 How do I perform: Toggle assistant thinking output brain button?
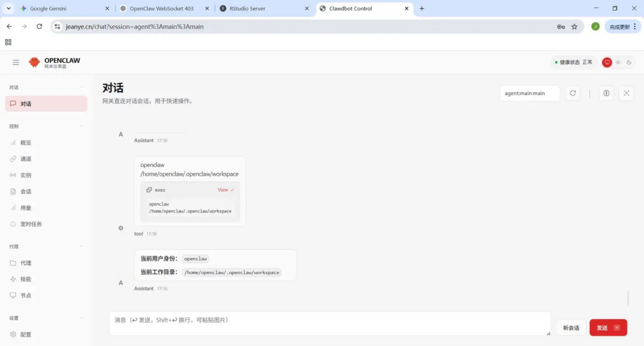606,93
